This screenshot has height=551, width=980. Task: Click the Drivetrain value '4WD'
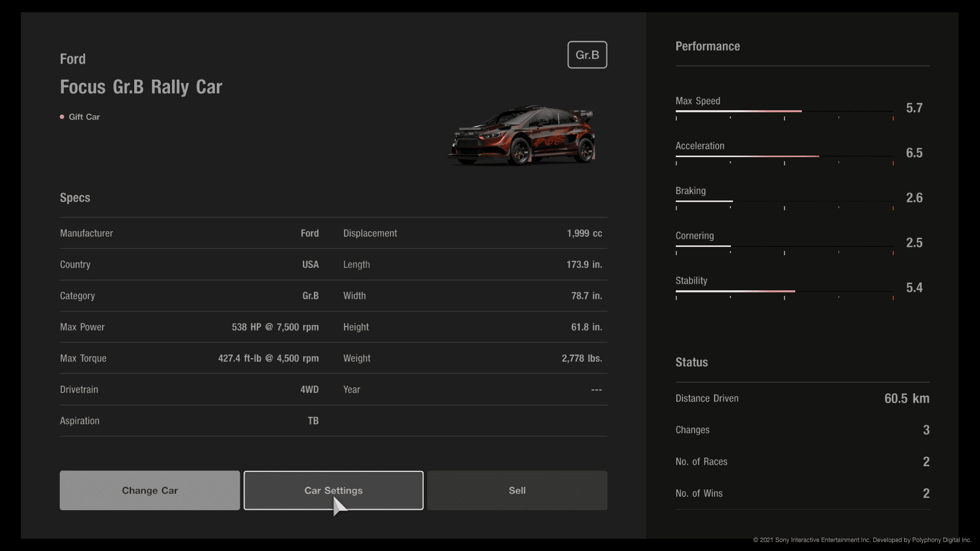pyautogui.click(x=309, y=390)
